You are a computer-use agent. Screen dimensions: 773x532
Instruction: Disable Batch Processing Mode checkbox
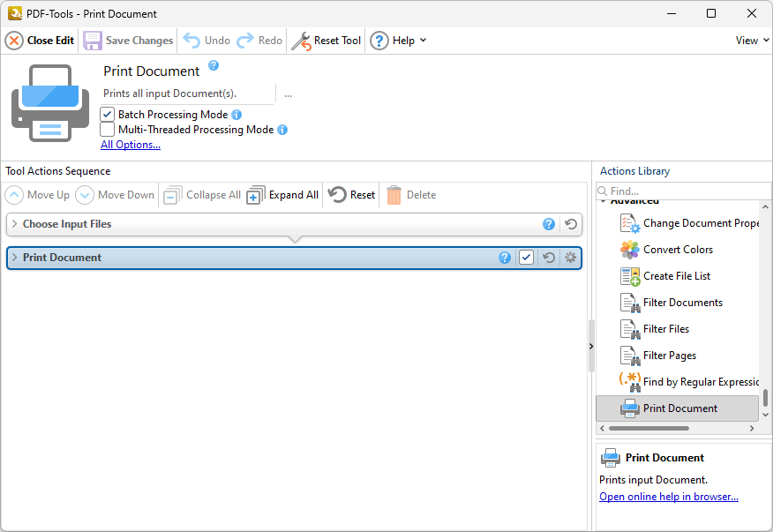pyautogui.click(x=108, y=115)
